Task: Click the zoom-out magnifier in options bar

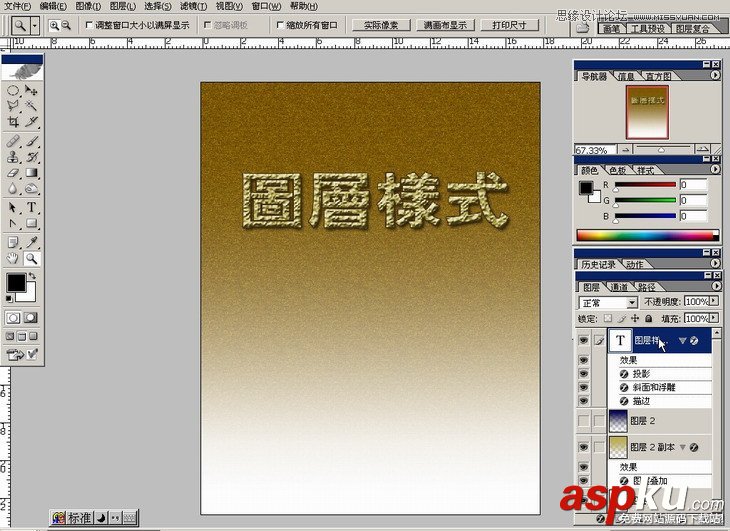Action: (x=67, y=26)
